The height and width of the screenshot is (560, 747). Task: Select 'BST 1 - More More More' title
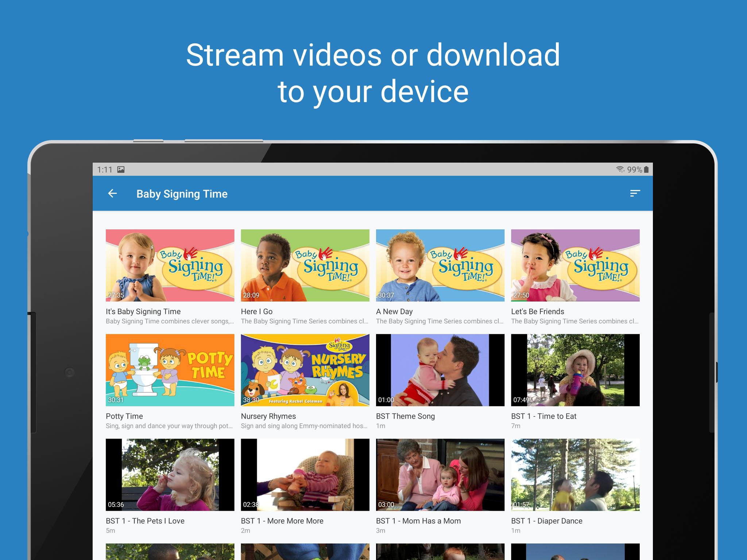point(282,521)
